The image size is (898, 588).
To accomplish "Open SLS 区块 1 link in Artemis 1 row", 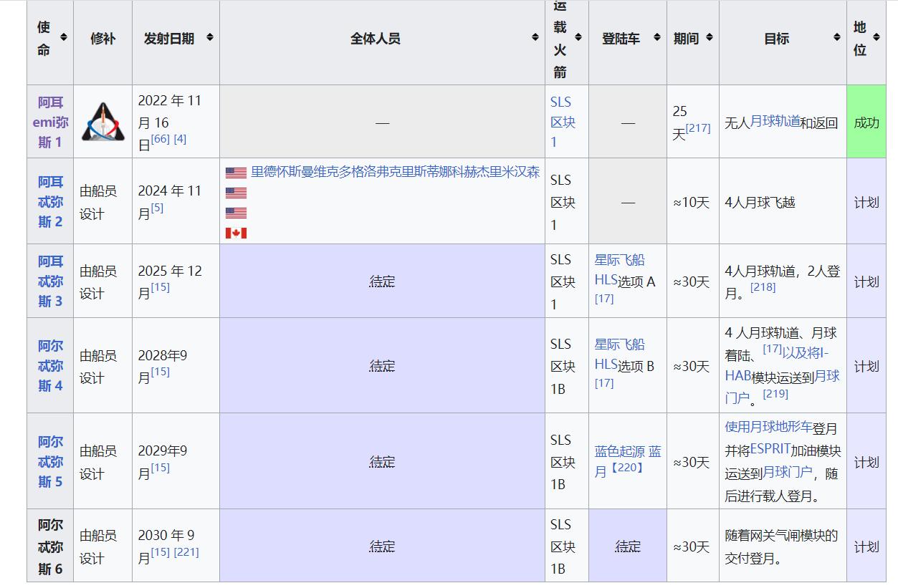I will point(563,122).
